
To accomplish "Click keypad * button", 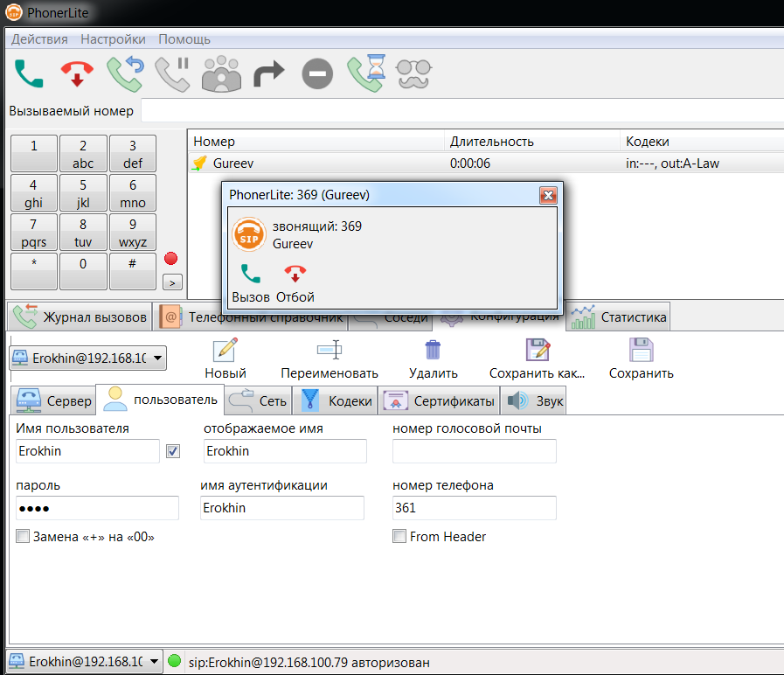I will [x=34, y=271].
